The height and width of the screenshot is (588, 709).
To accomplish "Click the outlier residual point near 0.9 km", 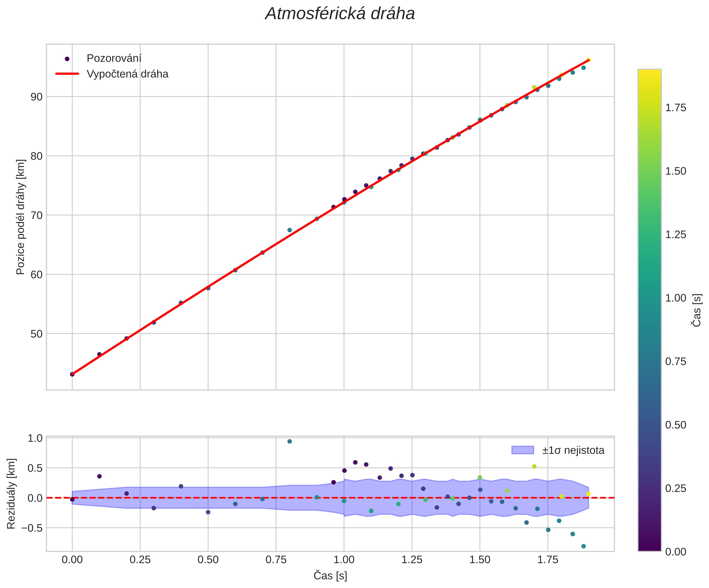I will [x=289, y=441].
